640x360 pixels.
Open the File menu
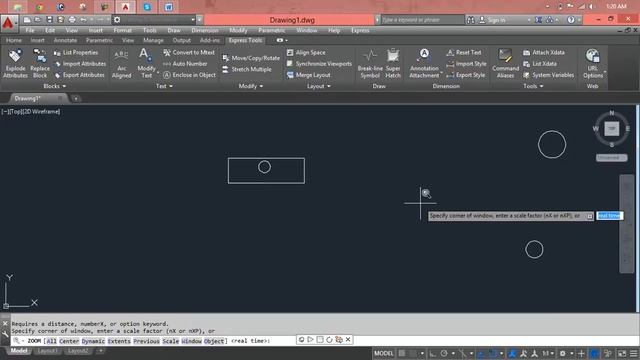(x=30, y=30)
